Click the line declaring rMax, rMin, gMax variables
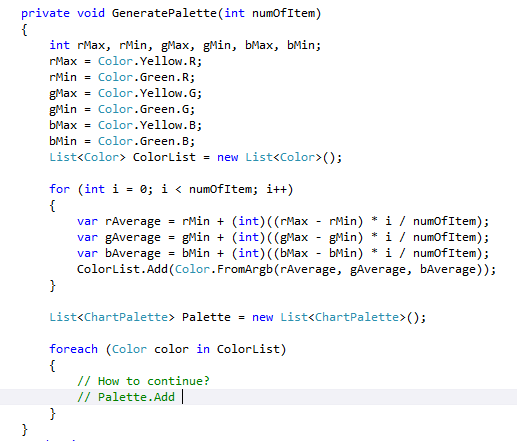517x441 pixels. click(185, 45)
